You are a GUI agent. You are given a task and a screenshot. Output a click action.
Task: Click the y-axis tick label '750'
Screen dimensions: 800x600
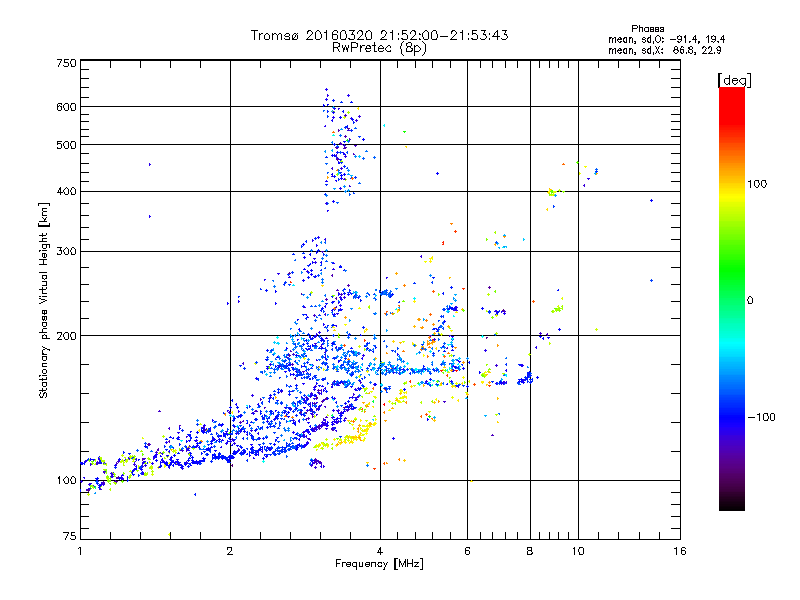coord(66,63)
